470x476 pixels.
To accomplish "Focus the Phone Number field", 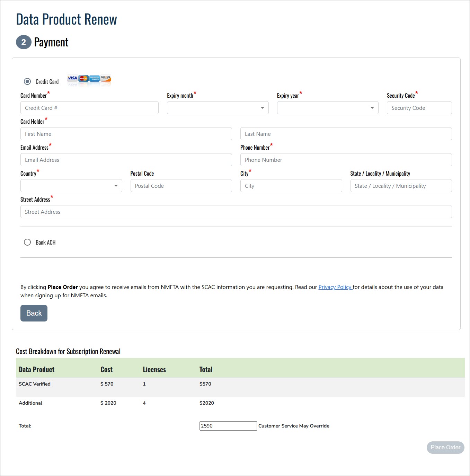I will point(346,160).
